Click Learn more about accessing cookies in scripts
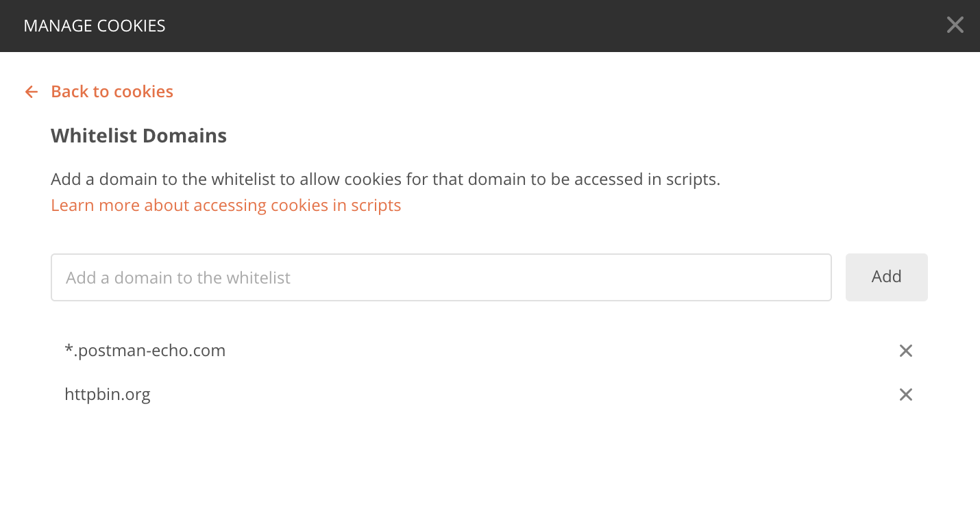 pos(225,205)
